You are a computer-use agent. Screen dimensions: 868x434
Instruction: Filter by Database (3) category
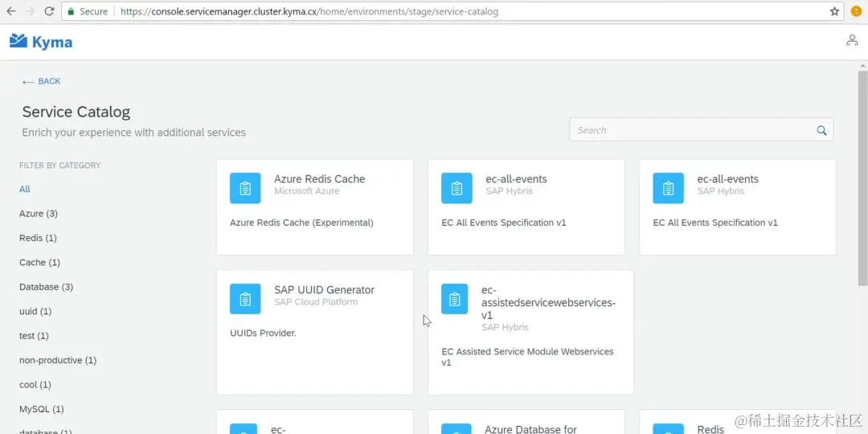pos(46,287)
